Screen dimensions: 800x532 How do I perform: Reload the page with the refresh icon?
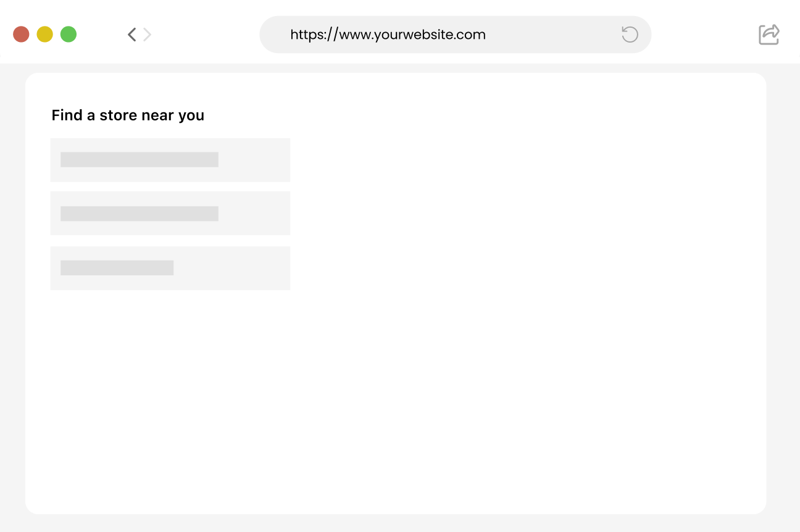630,35
